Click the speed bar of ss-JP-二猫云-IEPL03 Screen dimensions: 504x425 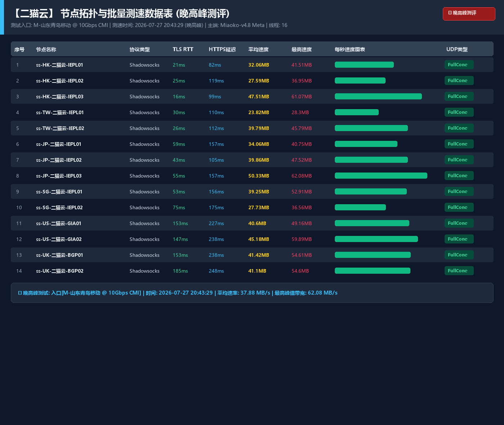pos(381,176)
